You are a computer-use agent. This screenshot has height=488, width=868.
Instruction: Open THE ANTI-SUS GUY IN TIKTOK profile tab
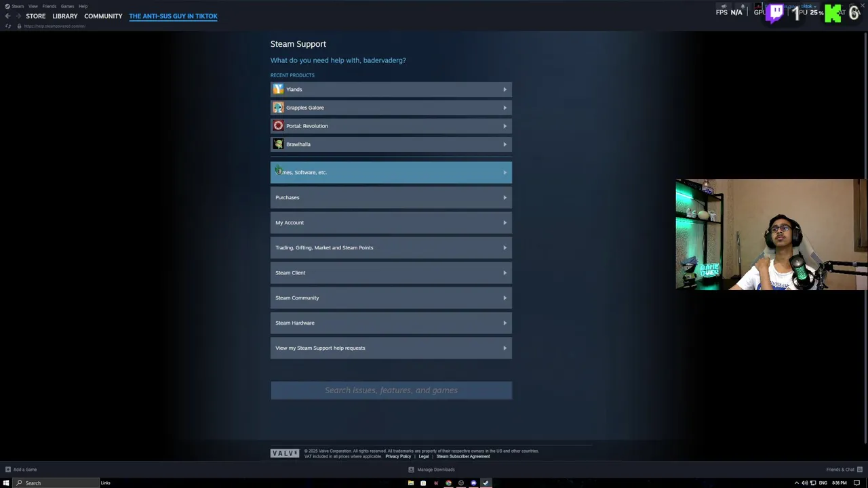click(173, 16)
